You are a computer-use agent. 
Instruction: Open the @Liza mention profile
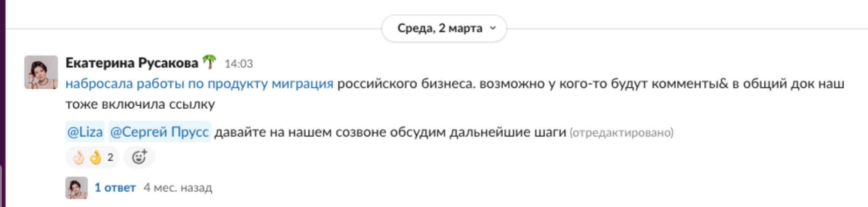tap(85, 132)
